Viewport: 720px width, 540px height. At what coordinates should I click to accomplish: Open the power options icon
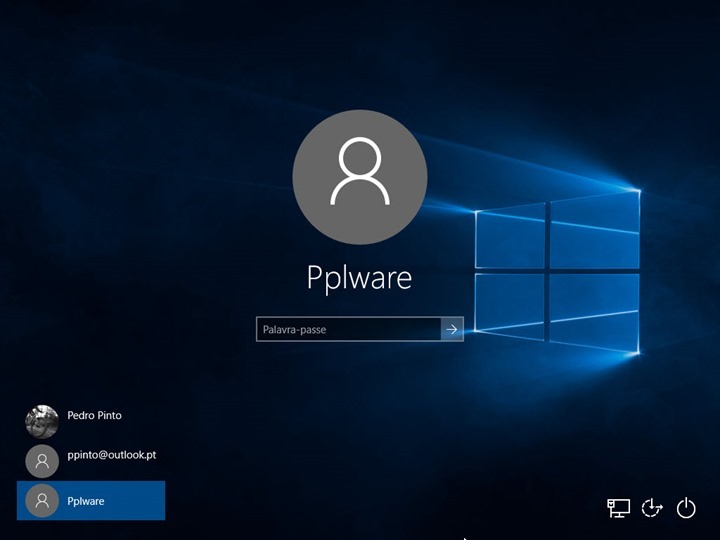point(686,508)
